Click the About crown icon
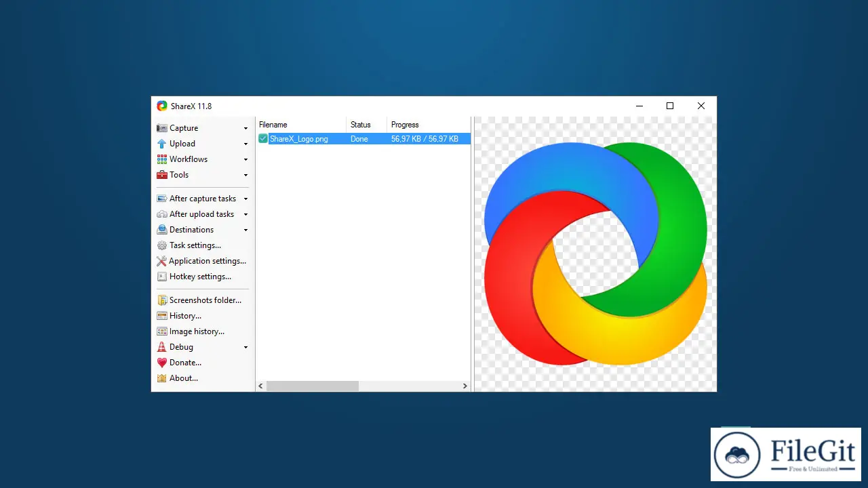The height and width of the screenshot is (488, 868). click(x=161, y=378)
